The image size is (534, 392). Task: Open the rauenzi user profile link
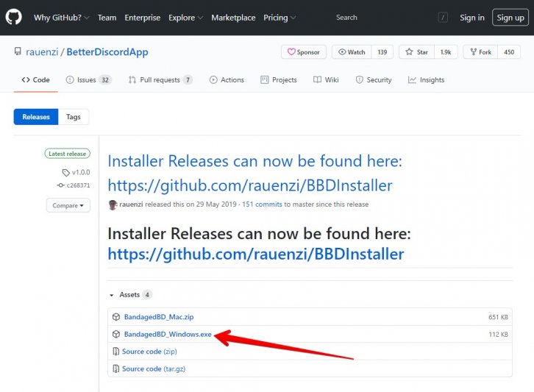42,52
